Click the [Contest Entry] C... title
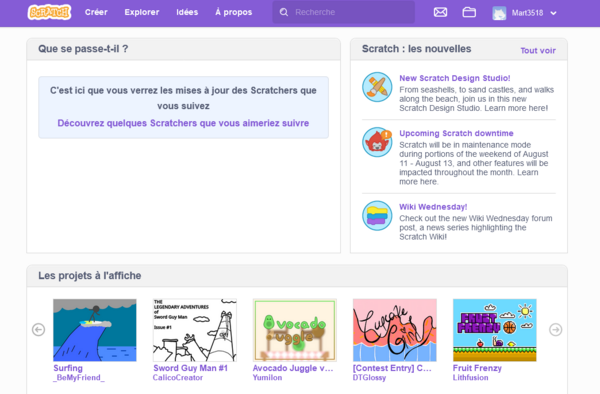The height and width of the screenshot is (394, 600). click(392, 368)
